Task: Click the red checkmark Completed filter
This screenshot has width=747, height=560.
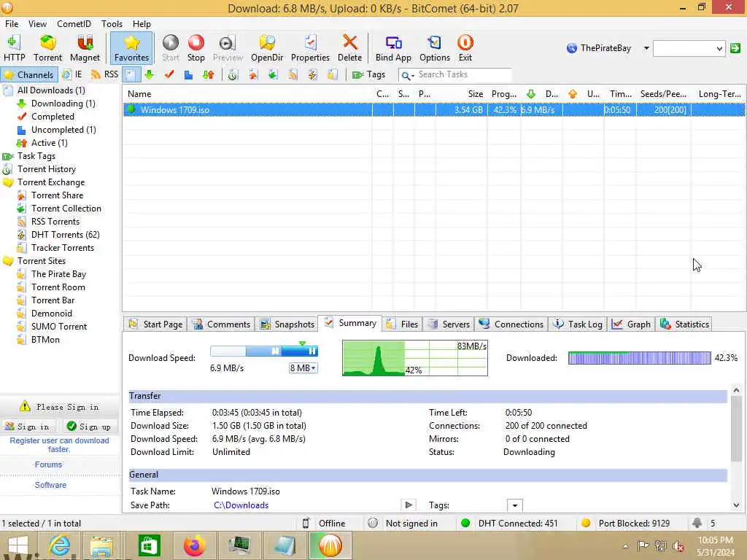Action: tap(169, 75)
